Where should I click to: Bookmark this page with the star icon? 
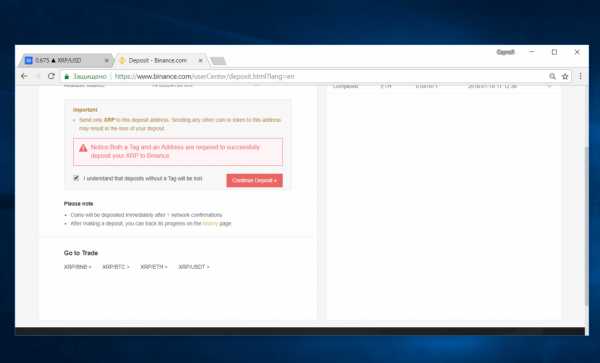[565, 77]
